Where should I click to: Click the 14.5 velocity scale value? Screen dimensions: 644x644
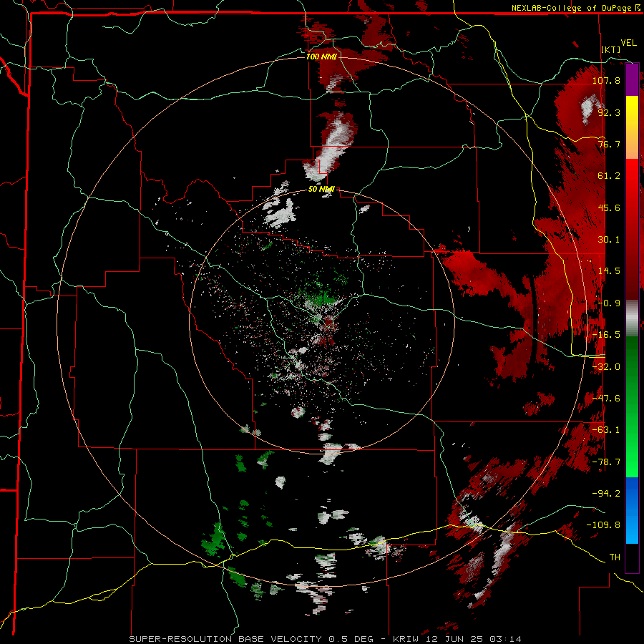[609, 271]
